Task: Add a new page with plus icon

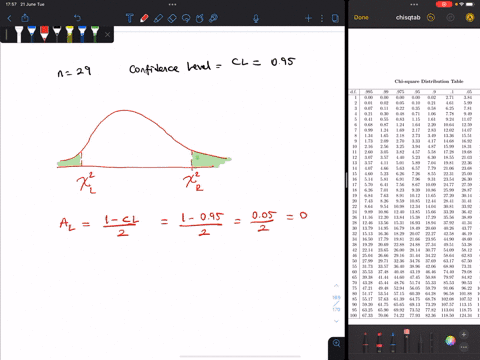Action: pyautogui.click(x=308, y=18)
